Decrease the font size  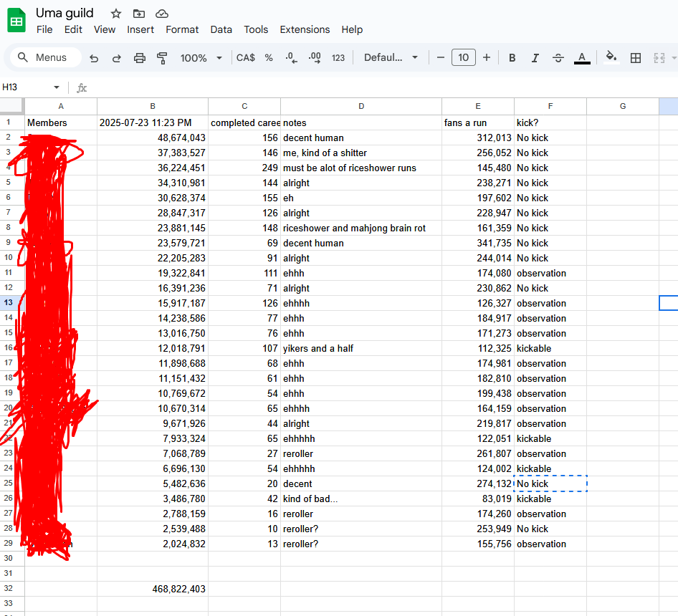pyautogui.click(x=441, y=57)
